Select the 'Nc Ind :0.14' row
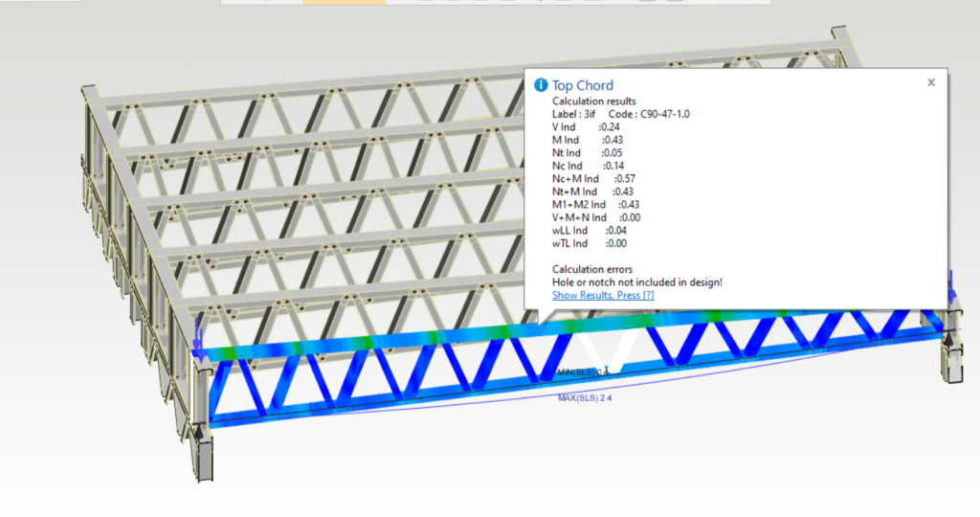This screenshot has height=517, width=980. 588,166
